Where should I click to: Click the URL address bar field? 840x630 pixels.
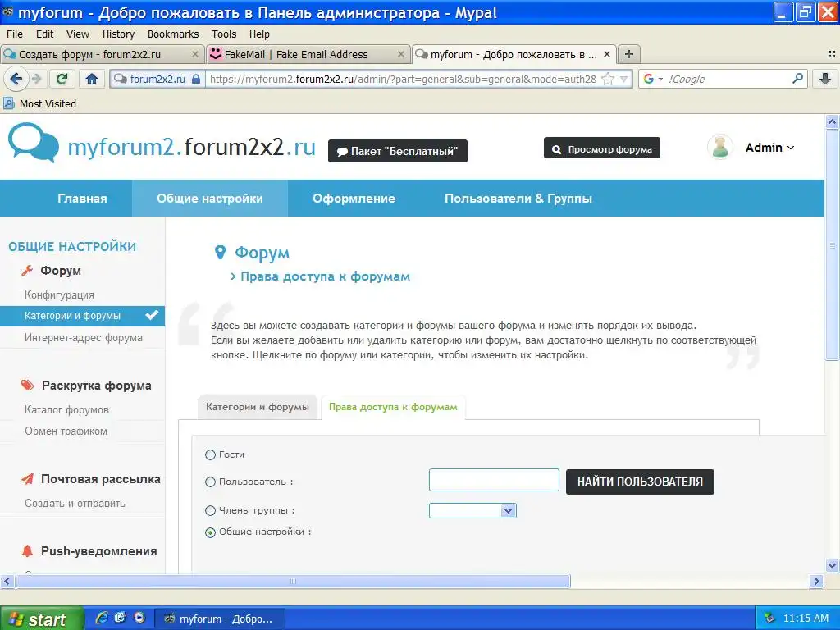coord(404,80)
